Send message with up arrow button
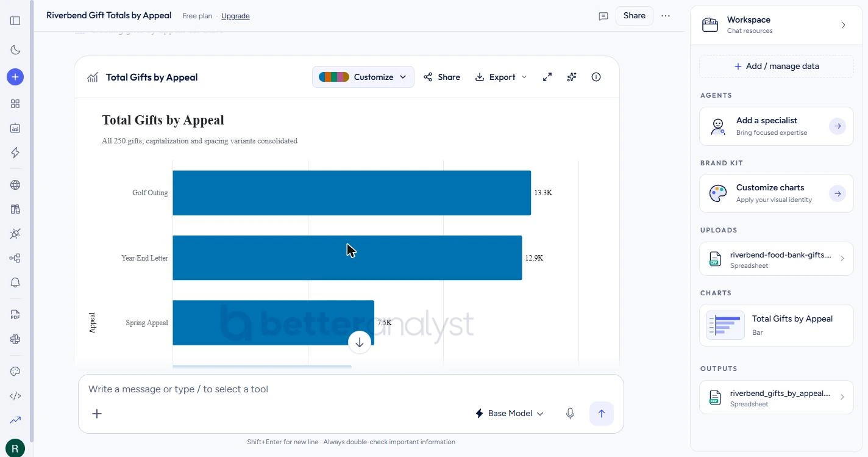The image size is (868, 457). tap(602, 414)
